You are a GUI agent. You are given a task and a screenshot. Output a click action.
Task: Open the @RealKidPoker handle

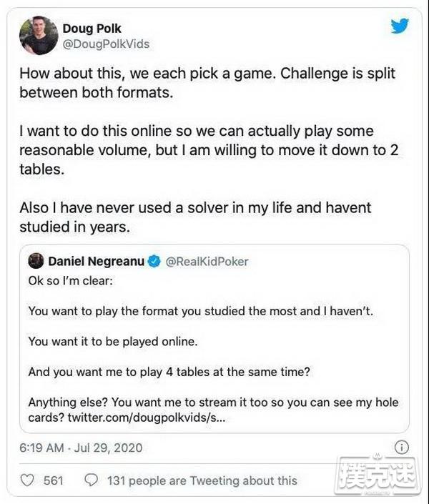coord(207,262)
